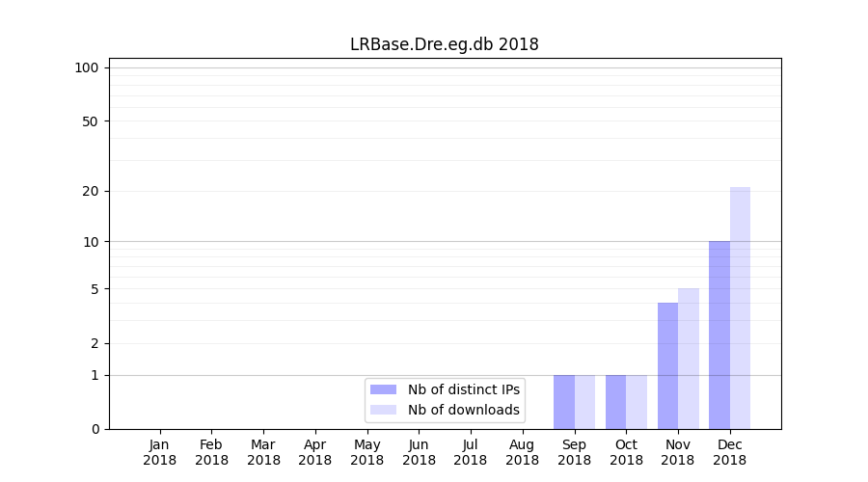Click the 'Nb of downloads' legend swatch

click(x=383, y=410)
